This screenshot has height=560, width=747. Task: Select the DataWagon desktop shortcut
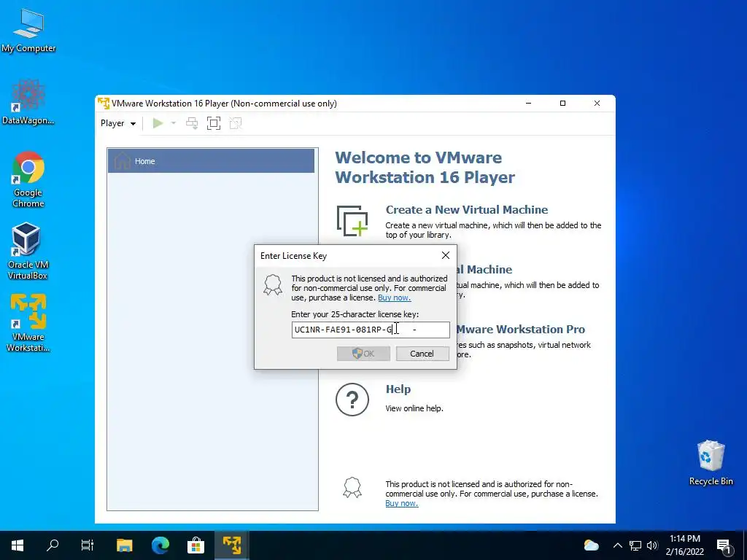pyautogui.click(x=28, y=102)
